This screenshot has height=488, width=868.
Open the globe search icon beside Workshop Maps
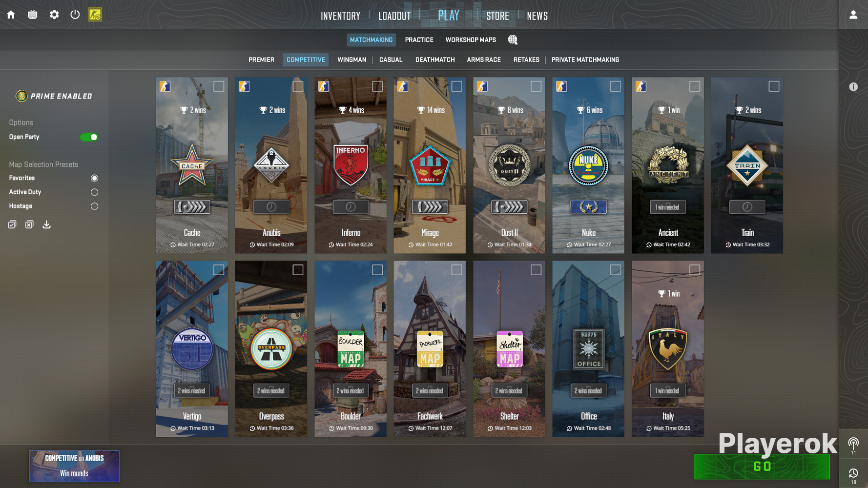(x=513, y=40)
